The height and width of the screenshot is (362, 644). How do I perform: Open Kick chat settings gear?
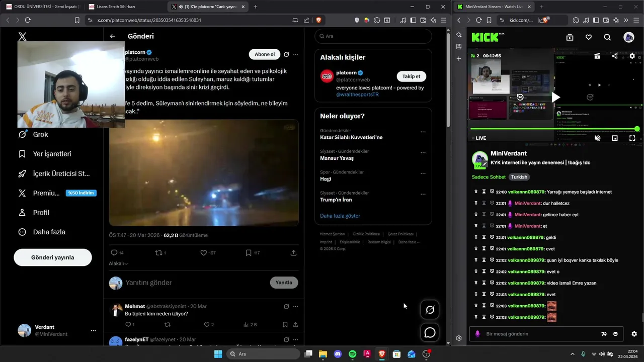click(x=634, y=334)
